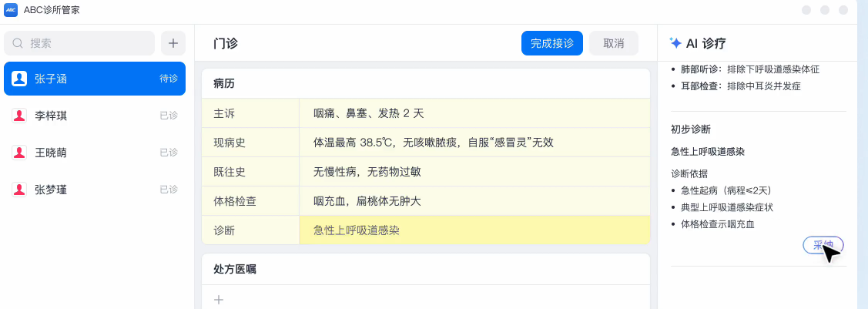Screen dimensions: 868x309
Task: Open 李梓琪's 已诊 patient record
Action: point(94,116)
